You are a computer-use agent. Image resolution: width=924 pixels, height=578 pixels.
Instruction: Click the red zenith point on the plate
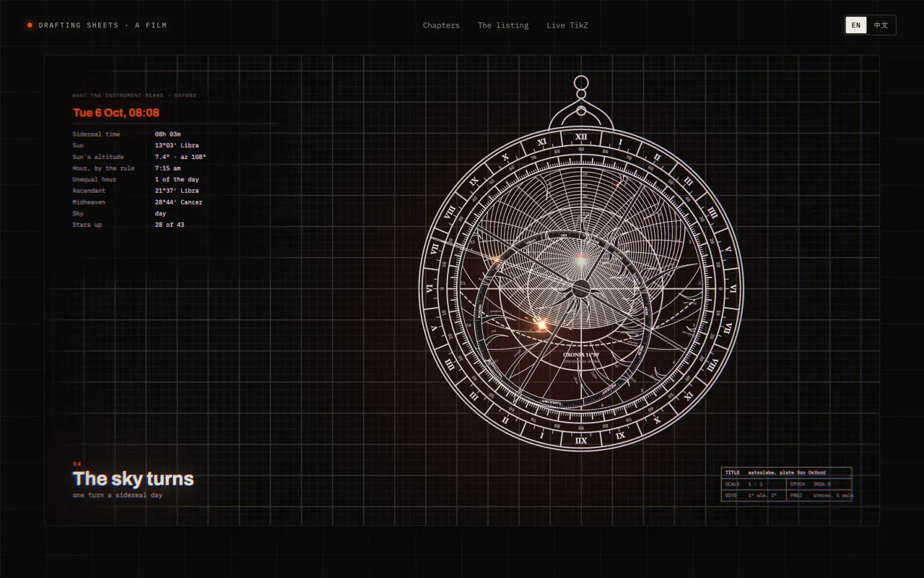pyautogui.click(x=581, y=256)
